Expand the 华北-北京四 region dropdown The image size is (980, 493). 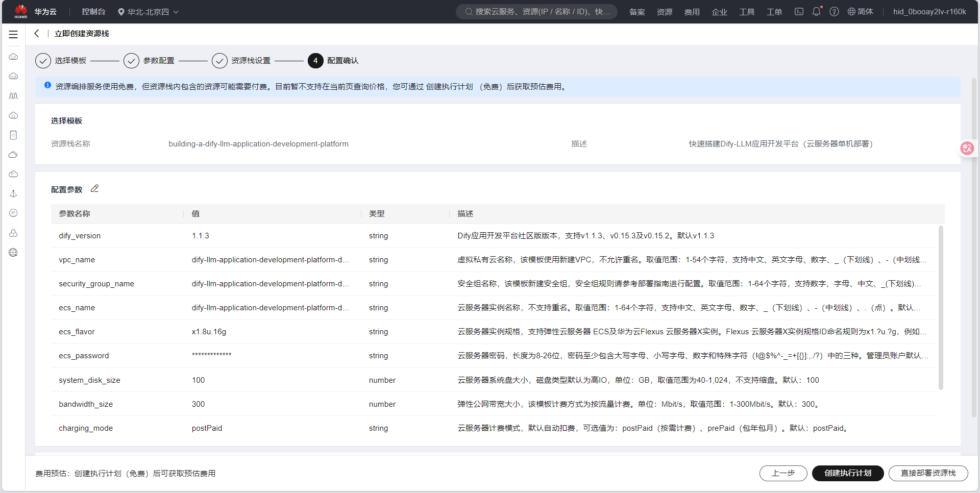pyautogui.click(x=148, y=12)
